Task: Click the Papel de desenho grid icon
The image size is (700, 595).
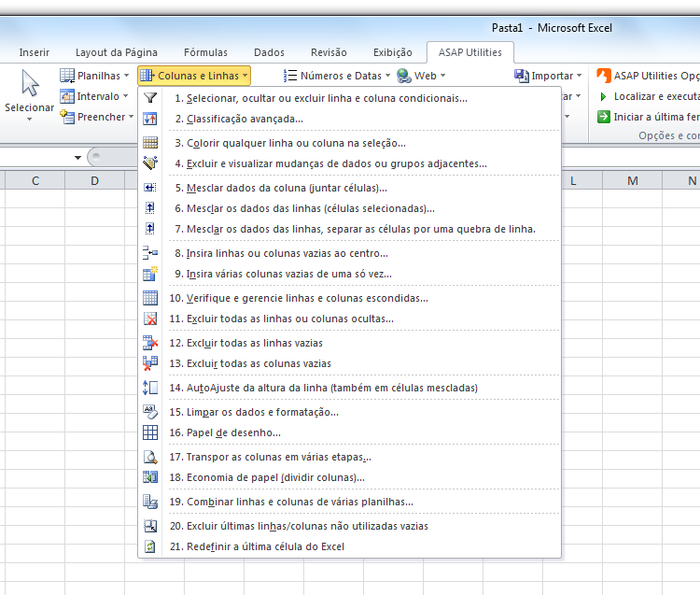Action: (150, 432)
